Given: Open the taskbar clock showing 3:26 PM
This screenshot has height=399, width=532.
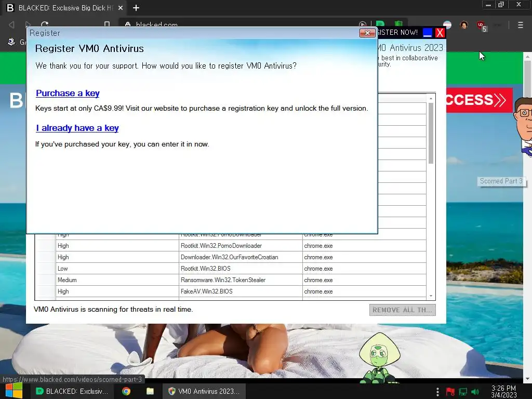Looking at the screenshot, I should tap(503, 392).
